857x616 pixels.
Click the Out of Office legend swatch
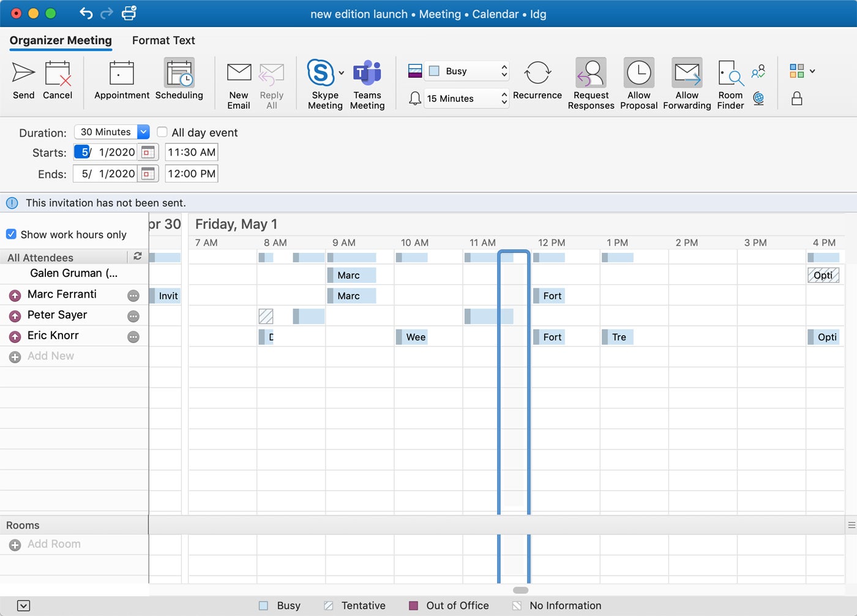click(x=413, y=606)
